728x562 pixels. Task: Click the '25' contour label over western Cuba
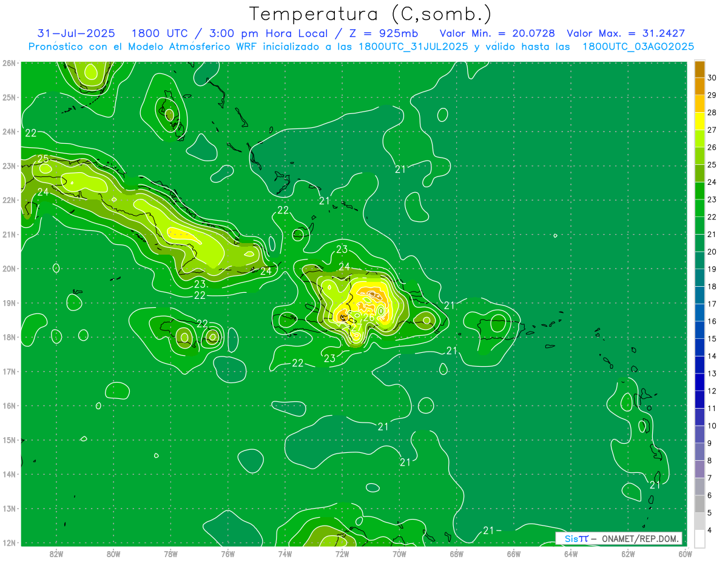[x=43, y=159]
